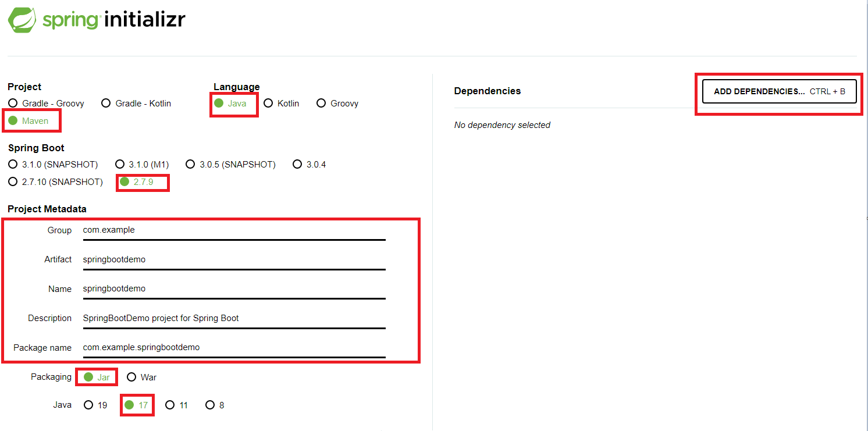This screenshot has height=431, width=868.
Task: Pick Kotlin as the language
Action: pos(282,104)
